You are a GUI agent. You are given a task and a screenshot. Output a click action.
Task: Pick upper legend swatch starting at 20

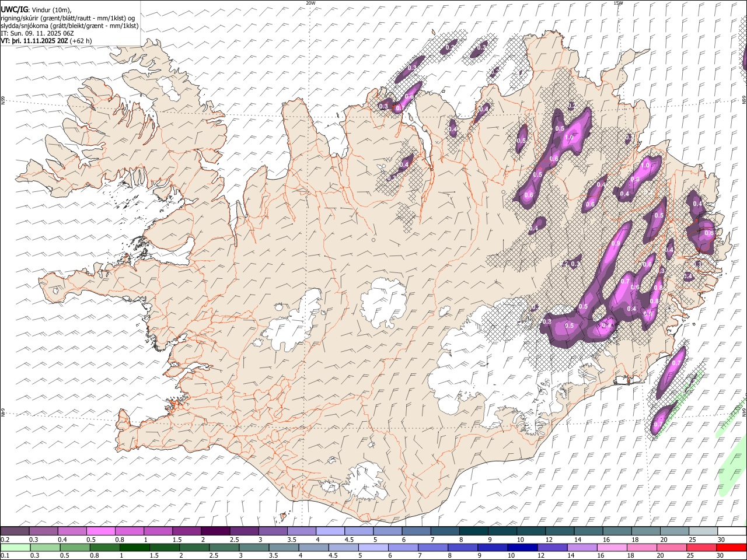click(x=674, y=531)
